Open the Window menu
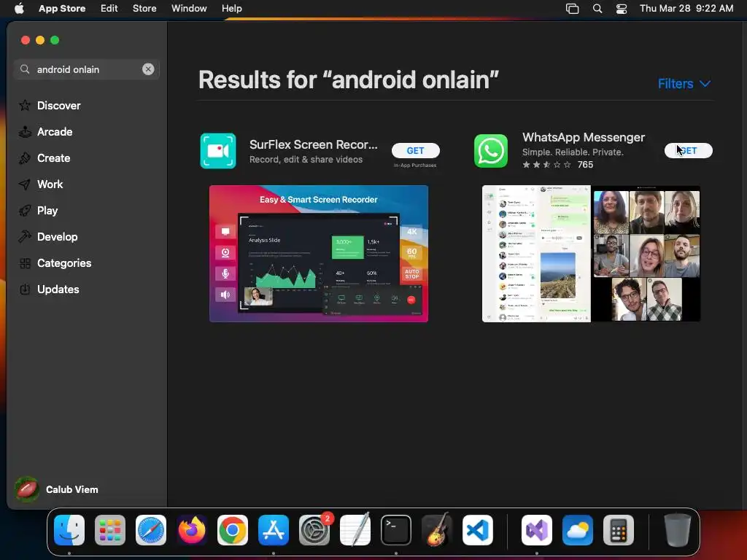Screen dimensions: 747x560 (x=189, y=8)
